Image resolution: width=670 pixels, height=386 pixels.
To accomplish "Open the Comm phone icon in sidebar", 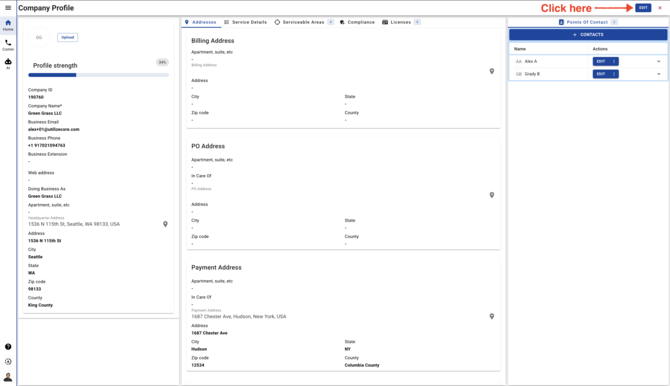I will 8,45.
